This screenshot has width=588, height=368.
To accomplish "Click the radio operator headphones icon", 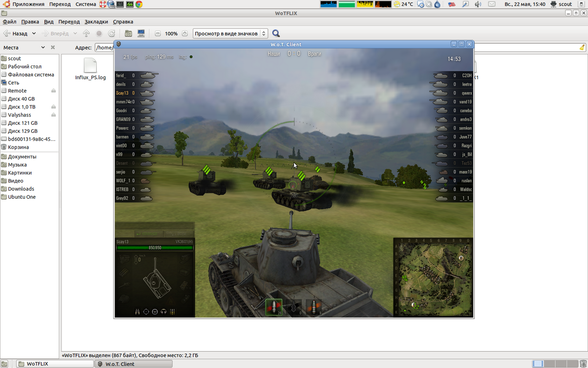I will pyautogui.click(x=164, y=312).
